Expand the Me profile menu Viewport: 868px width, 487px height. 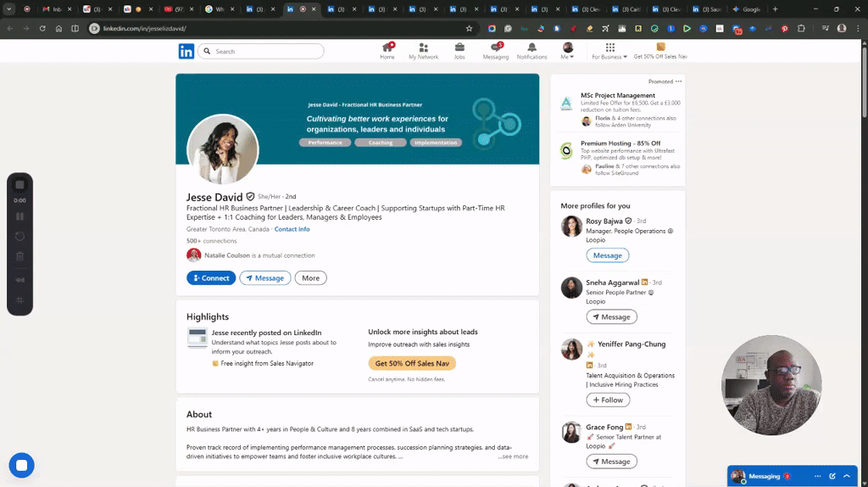[x=567, y=51]
